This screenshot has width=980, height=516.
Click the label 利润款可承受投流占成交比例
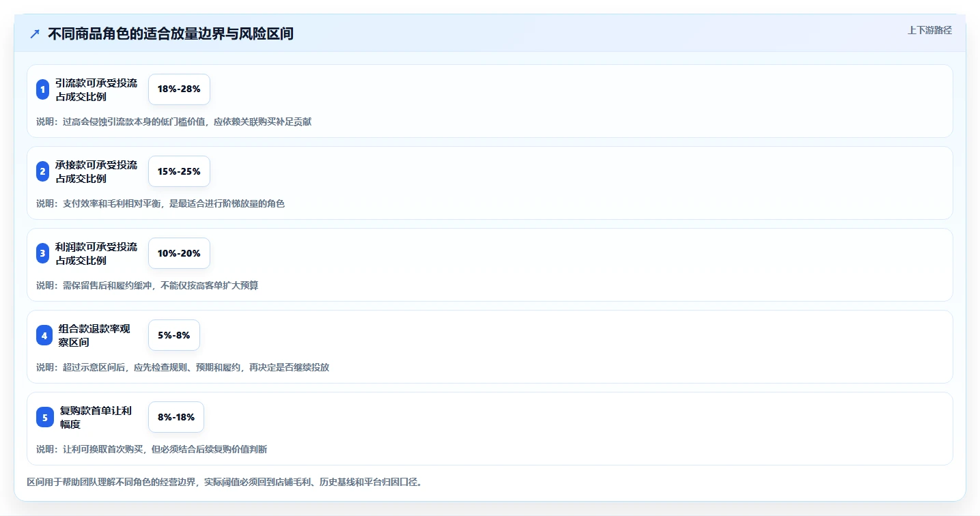point(96,253)
